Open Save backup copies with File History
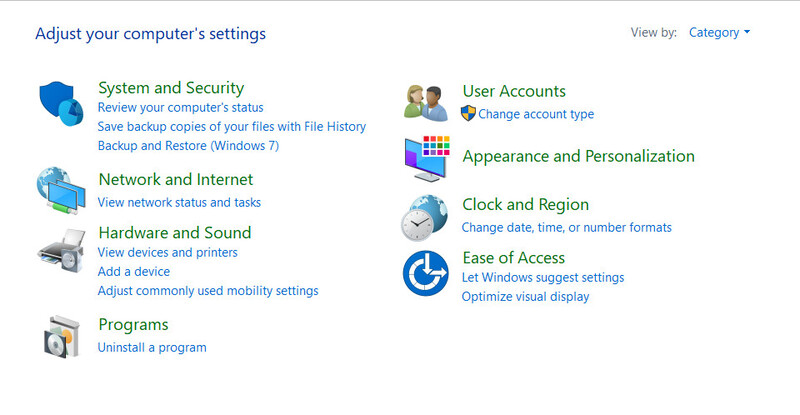The image size is (800, 415). point(232,127)
